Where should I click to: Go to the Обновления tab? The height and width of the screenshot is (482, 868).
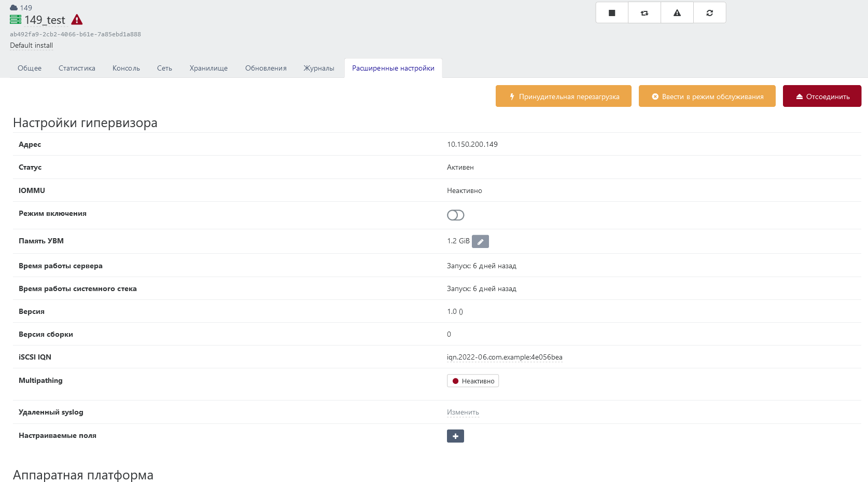tap(265, 68)
